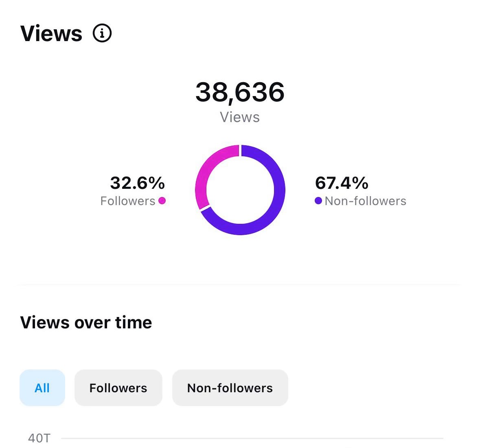Show only Followers views over time
The image size is (480, 448).
pyautogui.click(x=118, y=388)
